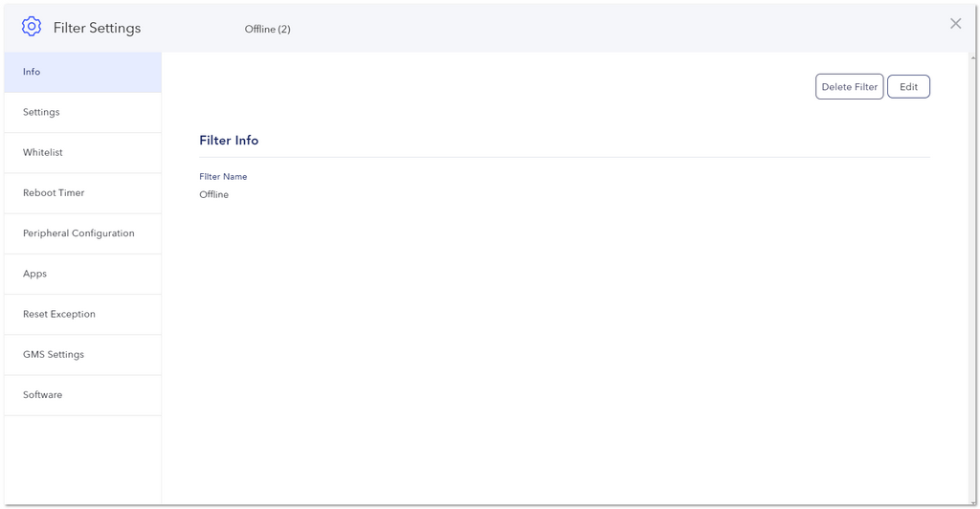Click the Filter Settings gear icon
This screenshot has height=509, width=980.
point(32,26)
